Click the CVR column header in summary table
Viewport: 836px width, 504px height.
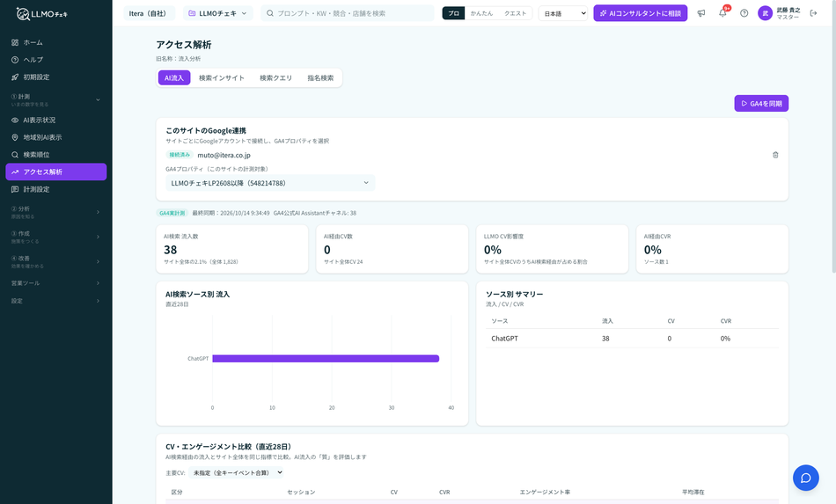pyautogui.click(x=726, y=321)
